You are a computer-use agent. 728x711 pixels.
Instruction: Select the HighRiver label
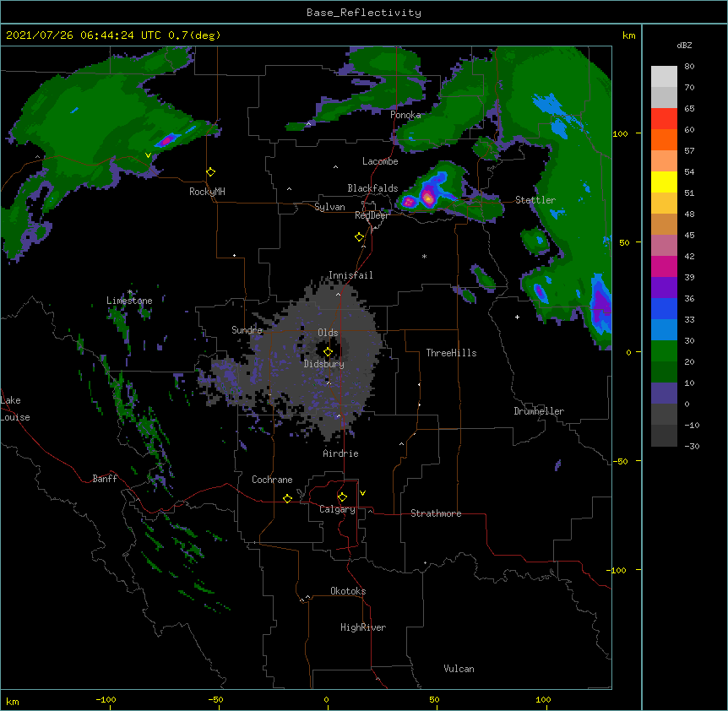click(x=363, y=627)
